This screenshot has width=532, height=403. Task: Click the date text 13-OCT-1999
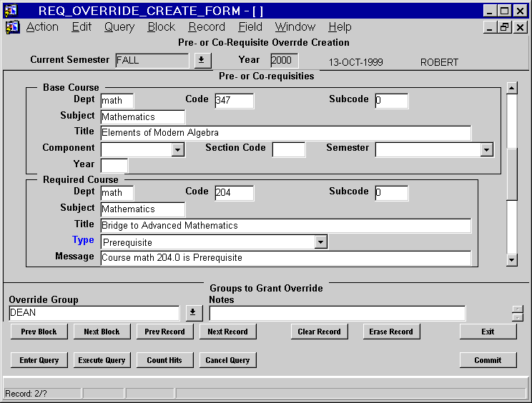coord(355,62)
